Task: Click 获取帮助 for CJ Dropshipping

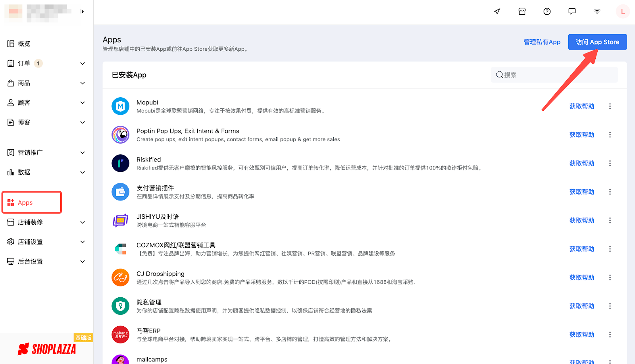Action: (x=582, y=277)
